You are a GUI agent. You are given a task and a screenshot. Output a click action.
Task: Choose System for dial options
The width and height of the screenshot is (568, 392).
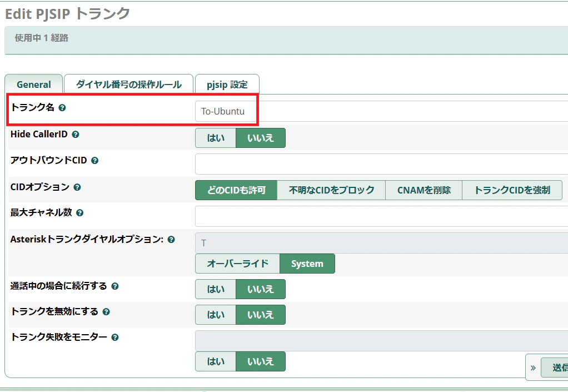[x=307, y=264]
